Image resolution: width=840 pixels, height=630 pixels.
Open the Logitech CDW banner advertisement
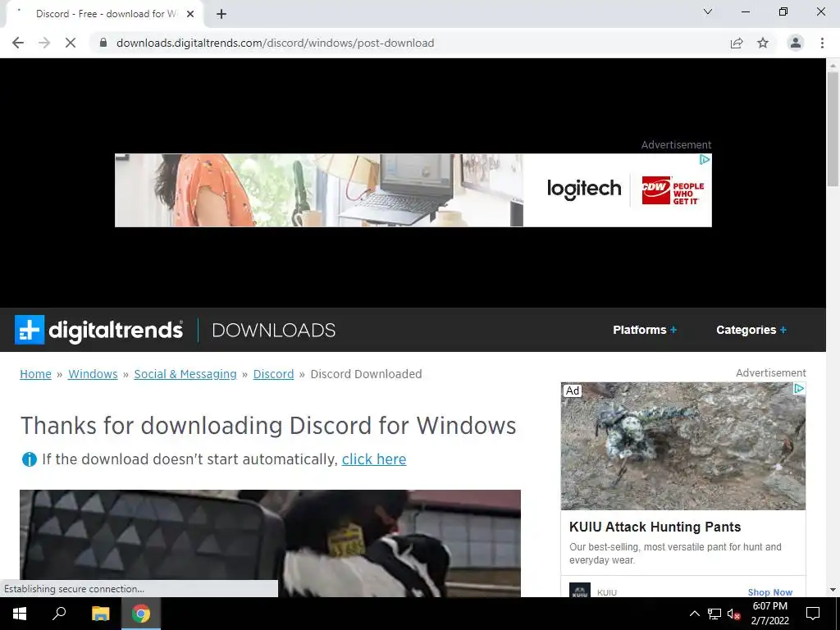(413, 190)
